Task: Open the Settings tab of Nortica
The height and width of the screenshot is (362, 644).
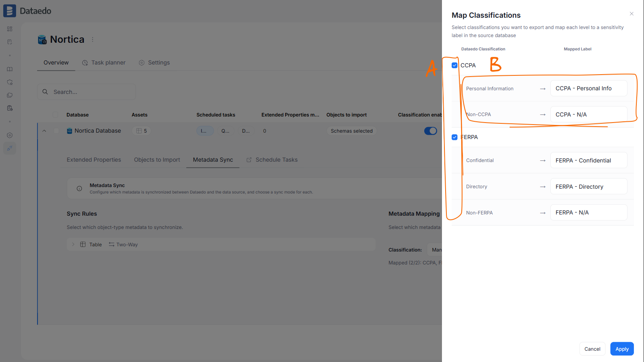Action: (154, 62)
